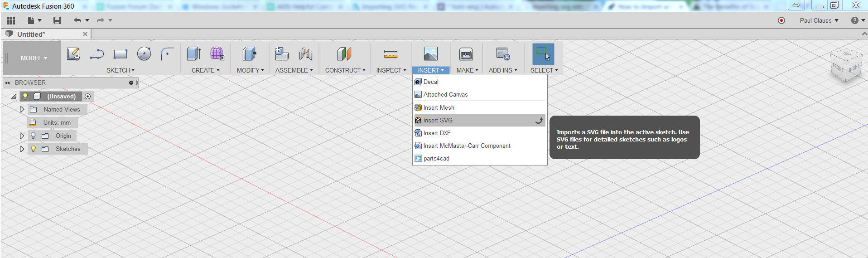
Task: Collapse the BROWSER panel arrows
Action: 7,83
